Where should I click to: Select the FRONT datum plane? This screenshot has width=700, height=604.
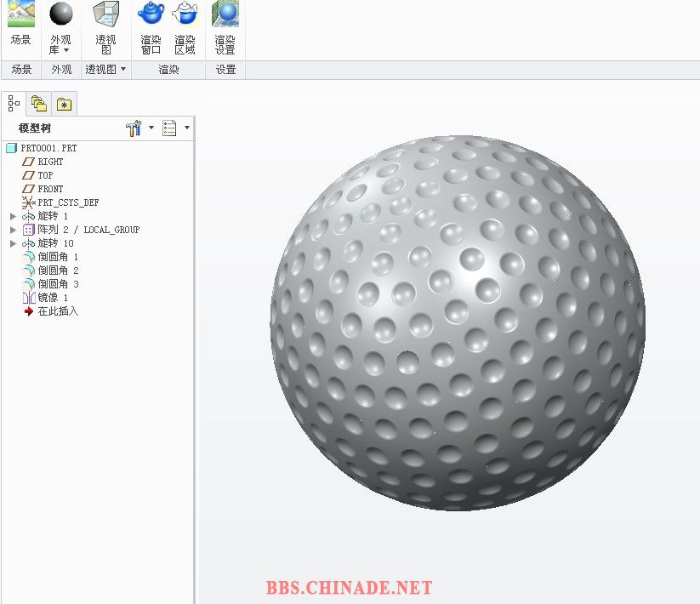pyautogui.click(x=50, y=189)
